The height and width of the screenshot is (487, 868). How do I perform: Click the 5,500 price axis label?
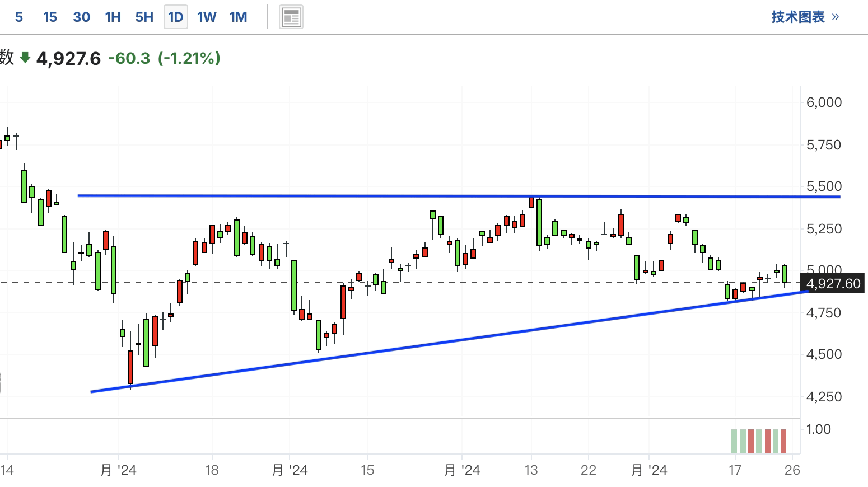(x=824, y=186)
